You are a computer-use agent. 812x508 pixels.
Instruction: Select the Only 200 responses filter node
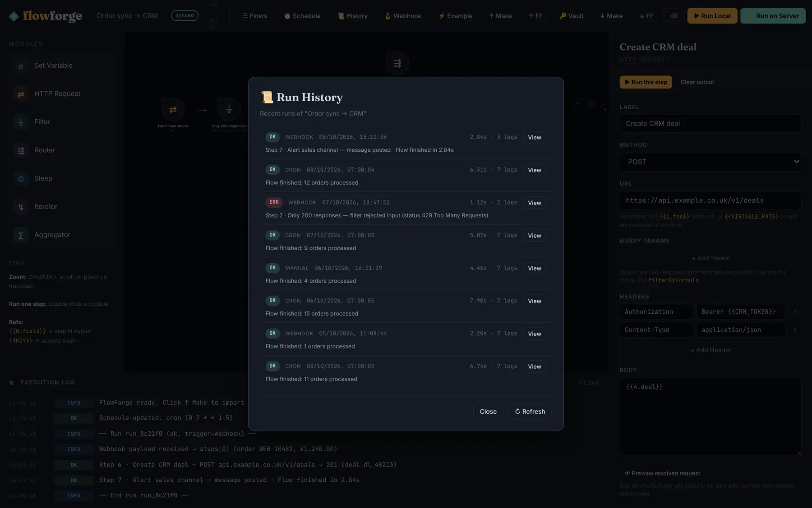pyautogui.click(x=229, y=110)
